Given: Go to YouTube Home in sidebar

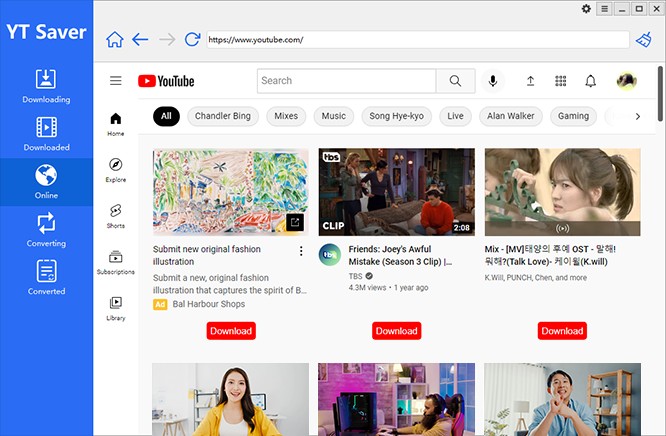Looking at the screenshot, I should tap(116, 124).
